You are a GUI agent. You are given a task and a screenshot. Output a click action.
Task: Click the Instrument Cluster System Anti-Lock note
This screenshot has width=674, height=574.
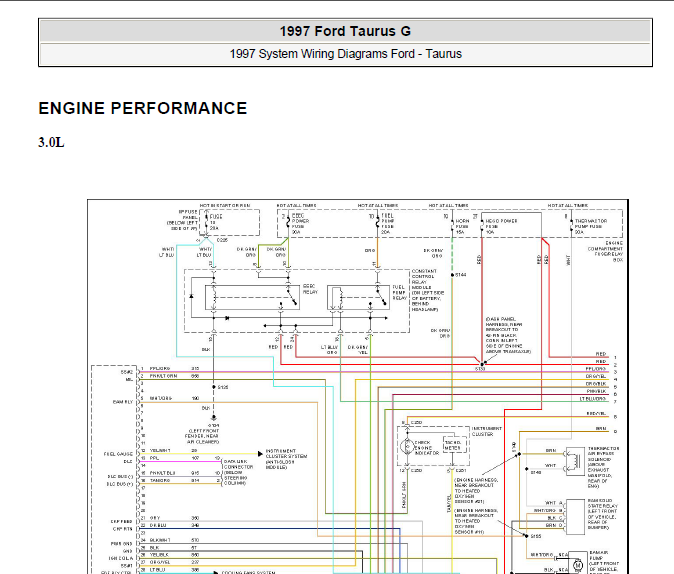[286, 459]
